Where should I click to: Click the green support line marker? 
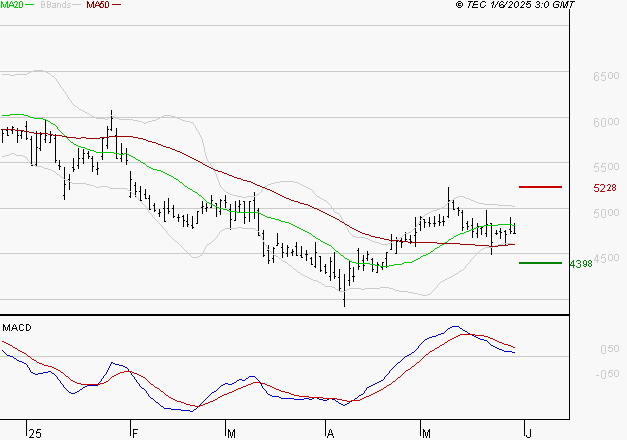pyautogui.click(x=540, y=263)
